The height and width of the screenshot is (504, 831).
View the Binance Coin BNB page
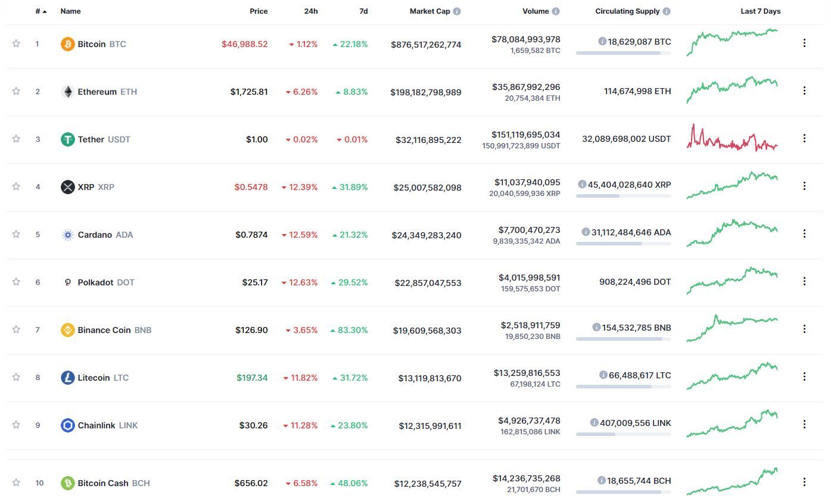(114, 330)
